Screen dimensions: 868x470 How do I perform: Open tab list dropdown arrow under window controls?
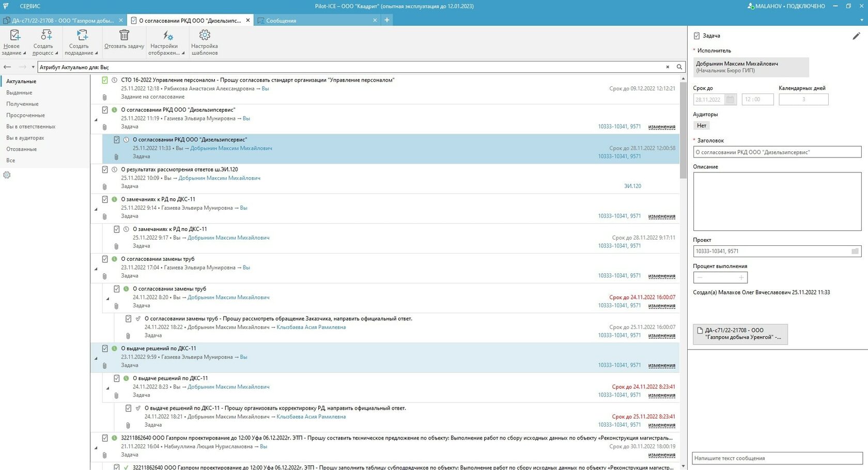coord(861,20)
